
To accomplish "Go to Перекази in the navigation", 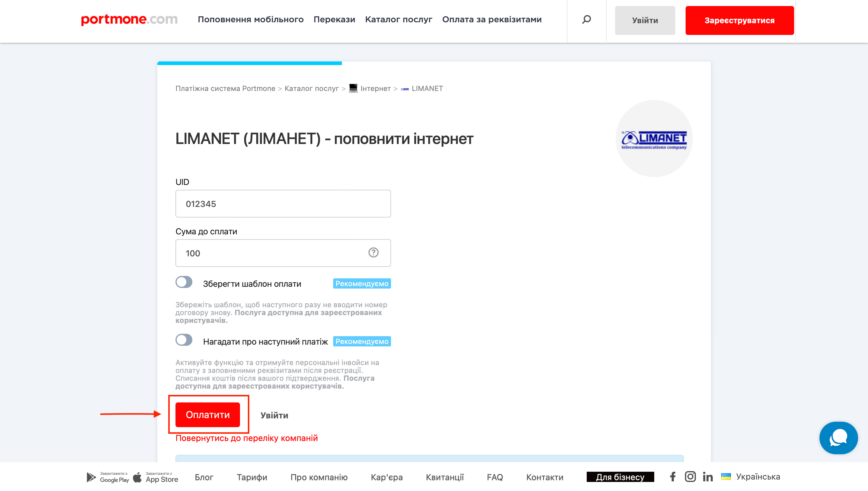I will 334,20.
